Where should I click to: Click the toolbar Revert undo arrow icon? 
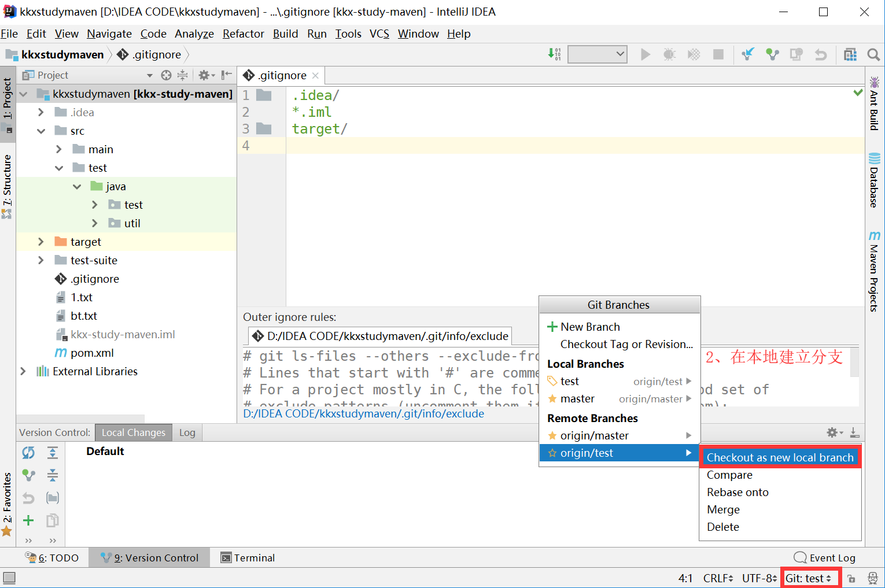pos(821,54)
